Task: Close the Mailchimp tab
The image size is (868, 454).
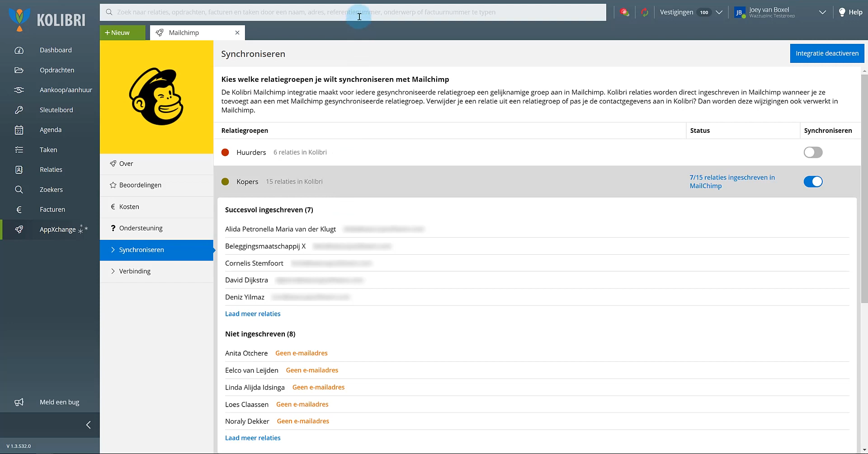Action: tap(237, 33)
